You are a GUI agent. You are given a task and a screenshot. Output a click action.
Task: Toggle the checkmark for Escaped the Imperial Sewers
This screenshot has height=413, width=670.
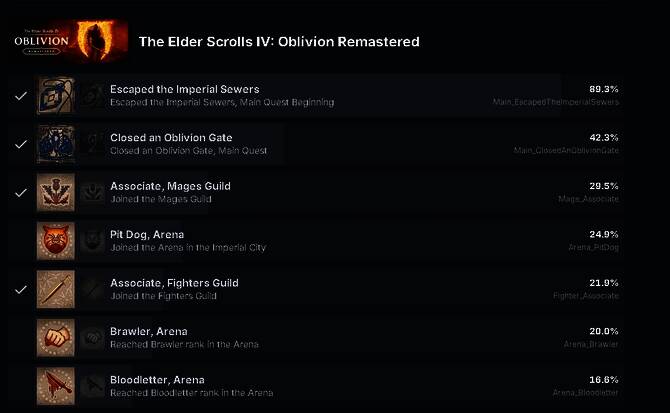pos(21,96)
